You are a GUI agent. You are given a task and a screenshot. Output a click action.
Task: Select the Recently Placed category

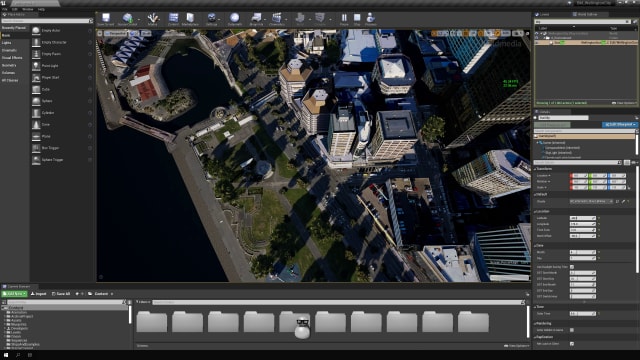(x=13, y=28)
